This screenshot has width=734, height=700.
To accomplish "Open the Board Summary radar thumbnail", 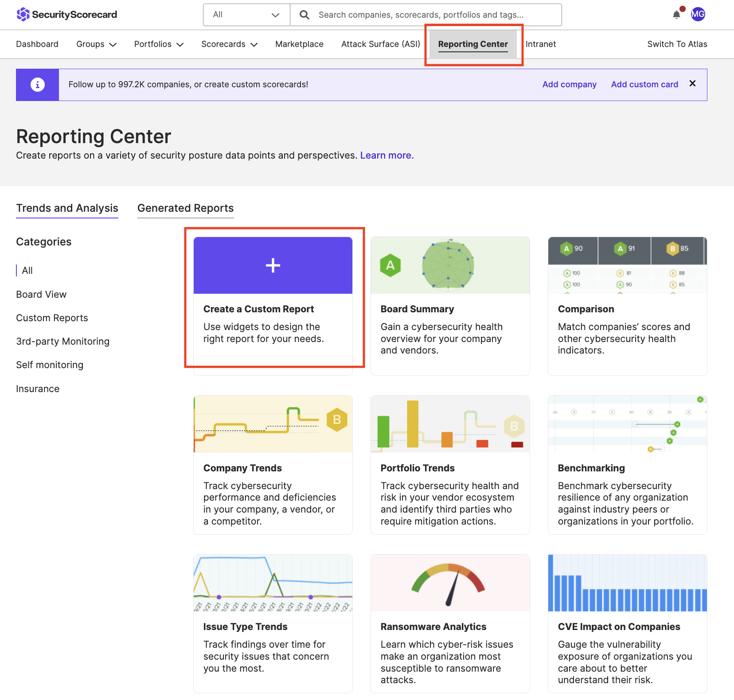I will tap(450, 265).
